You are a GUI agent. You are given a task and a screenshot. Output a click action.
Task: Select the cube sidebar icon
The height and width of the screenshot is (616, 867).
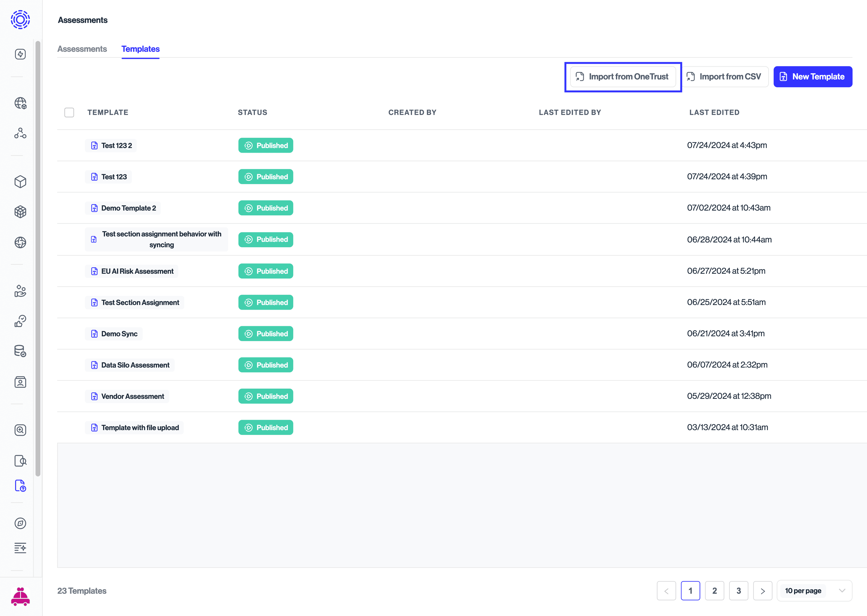(x=20, y=182)
